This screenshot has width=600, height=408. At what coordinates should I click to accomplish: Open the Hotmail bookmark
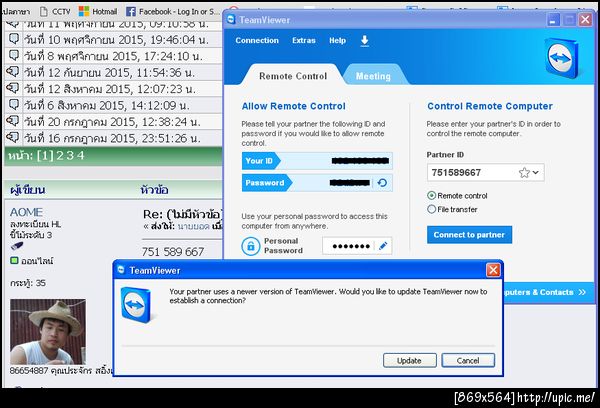point(98,11)
